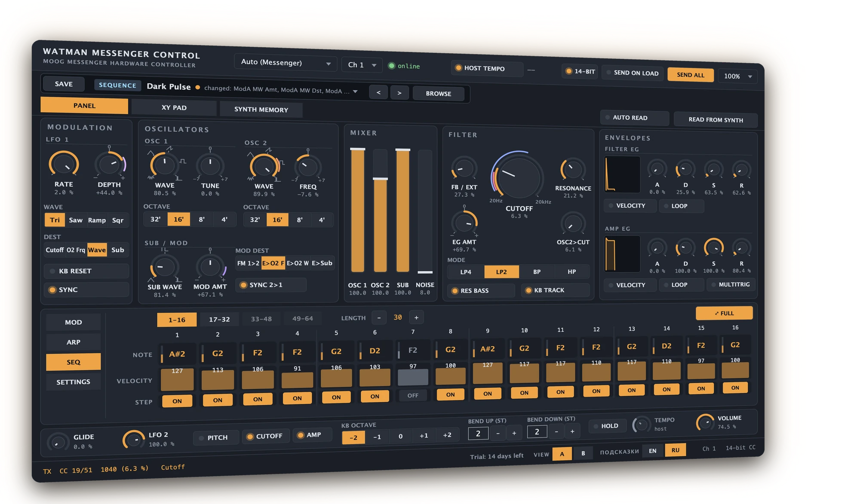This screenshot has height=504, width=860.
Task: Click the OSC 2 mixer level slider
Action: 380,211
